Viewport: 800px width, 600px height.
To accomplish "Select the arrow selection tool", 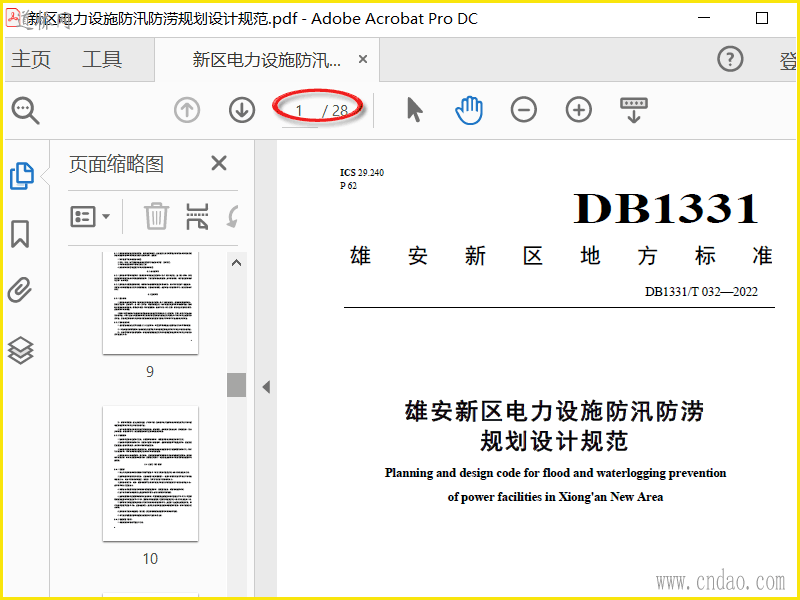I will [x=414, y=110].
